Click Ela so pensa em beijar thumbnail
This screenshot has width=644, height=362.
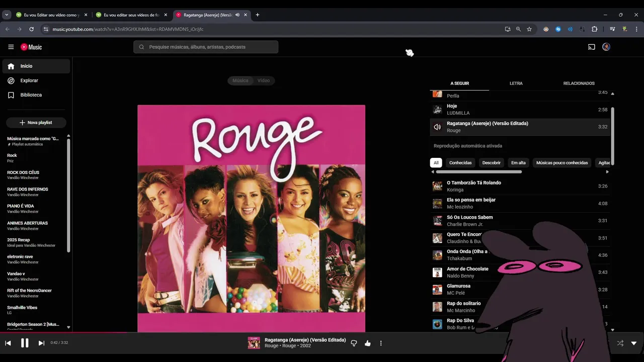pyautogui.click(x=437, y=204)
